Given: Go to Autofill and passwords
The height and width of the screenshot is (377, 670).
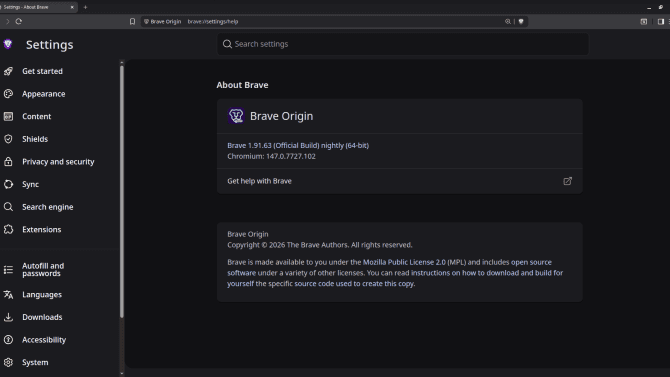Looking at the screenshot, I should [x=43, y=270].
